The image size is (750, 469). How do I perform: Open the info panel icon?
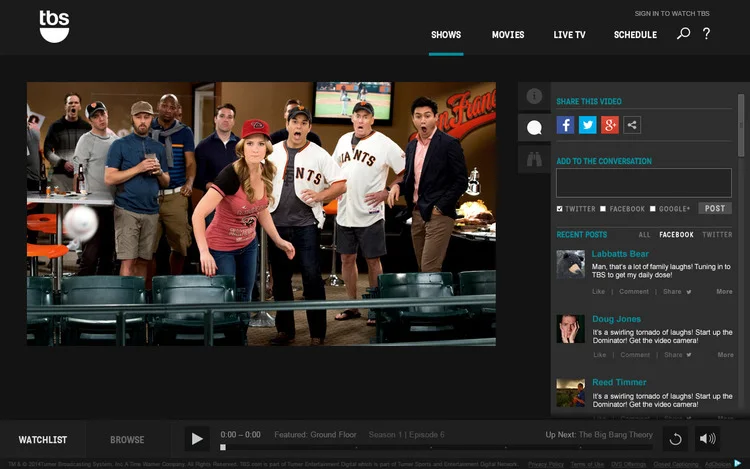coord(534,96)
